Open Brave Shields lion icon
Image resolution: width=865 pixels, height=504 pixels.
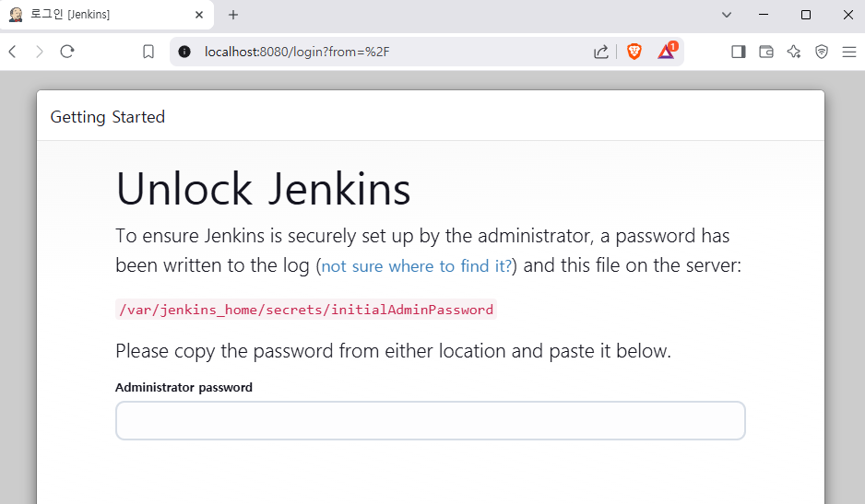(634, 52)
